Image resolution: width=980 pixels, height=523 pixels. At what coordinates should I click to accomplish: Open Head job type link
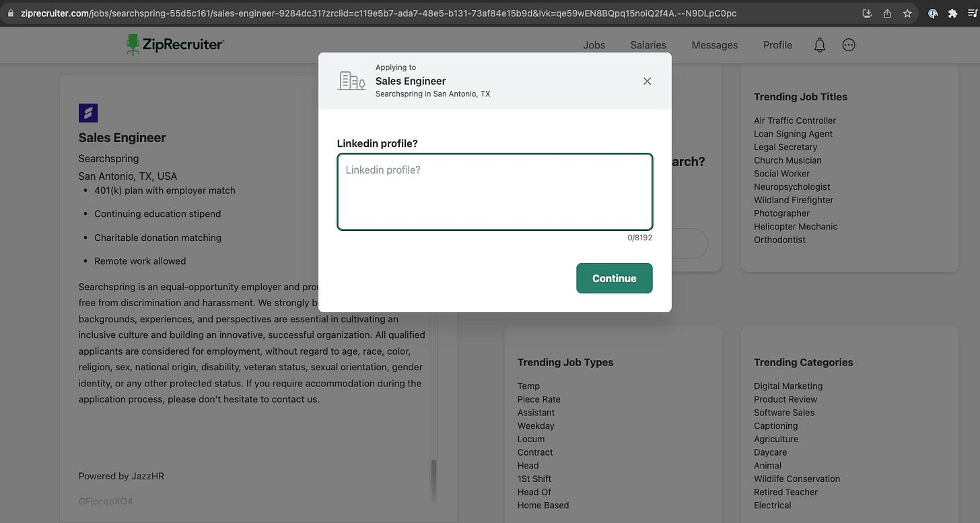coord(528,465)
